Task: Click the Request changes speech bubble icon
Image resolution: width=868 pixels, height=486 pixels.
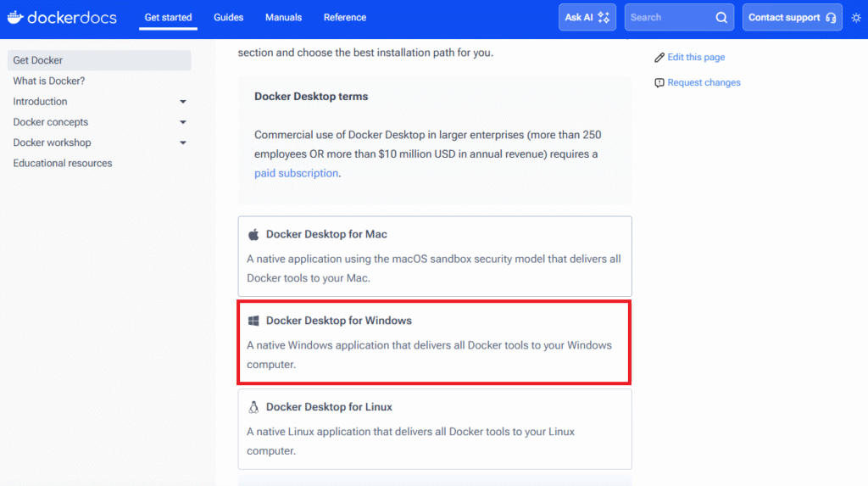Action: [x=659, y=83]
